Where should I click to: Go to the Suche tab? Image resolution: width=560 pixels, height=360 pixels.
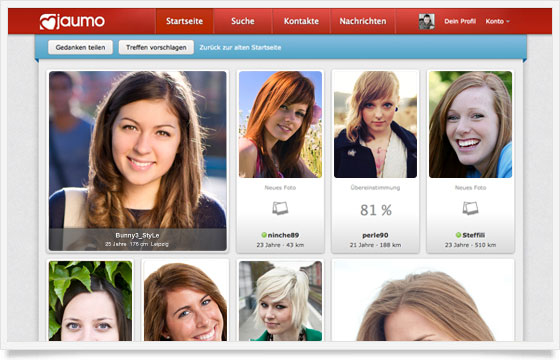243,21
